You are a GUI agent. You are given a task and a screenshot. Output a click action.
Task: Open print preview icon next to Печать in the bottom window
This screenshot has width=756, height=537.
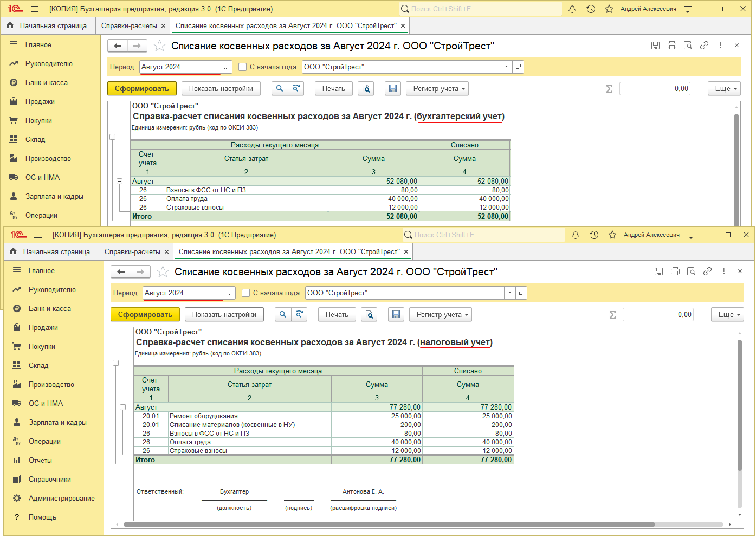point(369,315)
